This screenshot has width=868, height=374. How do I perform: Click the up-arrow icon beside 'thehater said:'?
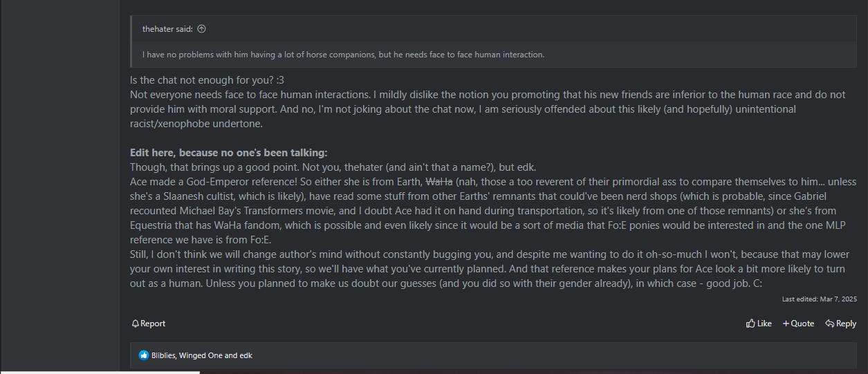(x=201, y=29)
